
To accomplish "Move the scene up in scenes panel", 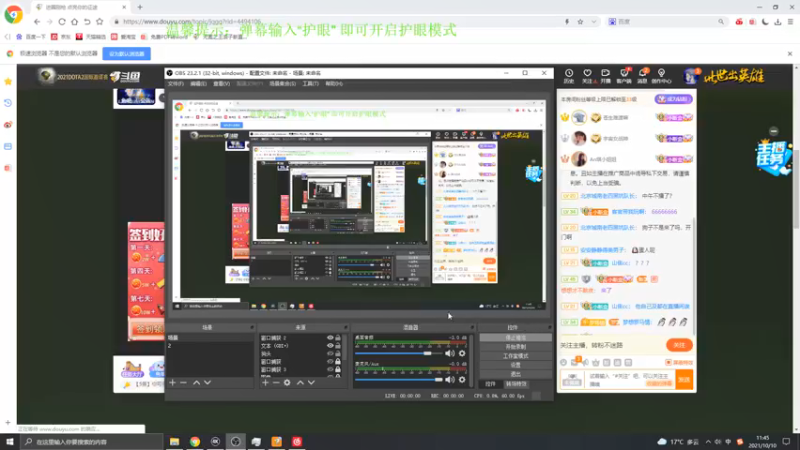I will click(x=196, y=383).
